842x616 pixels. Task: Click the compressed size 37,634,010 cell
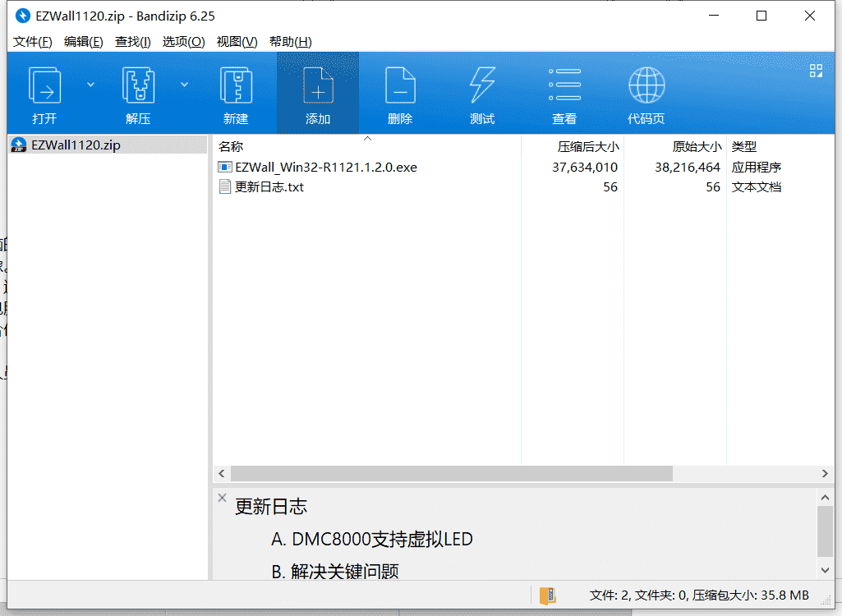[x=585, y=167]
